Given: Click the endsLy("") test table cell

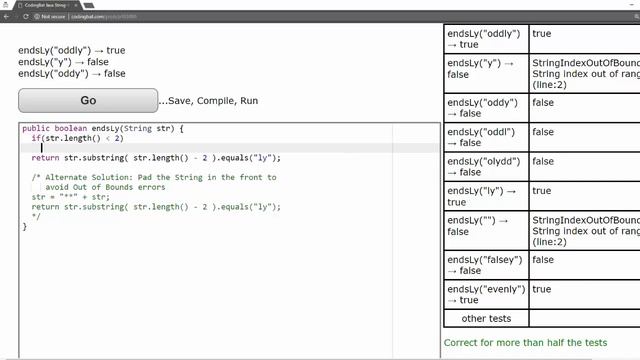Looking at the screenshot, I should pos(486,231).
